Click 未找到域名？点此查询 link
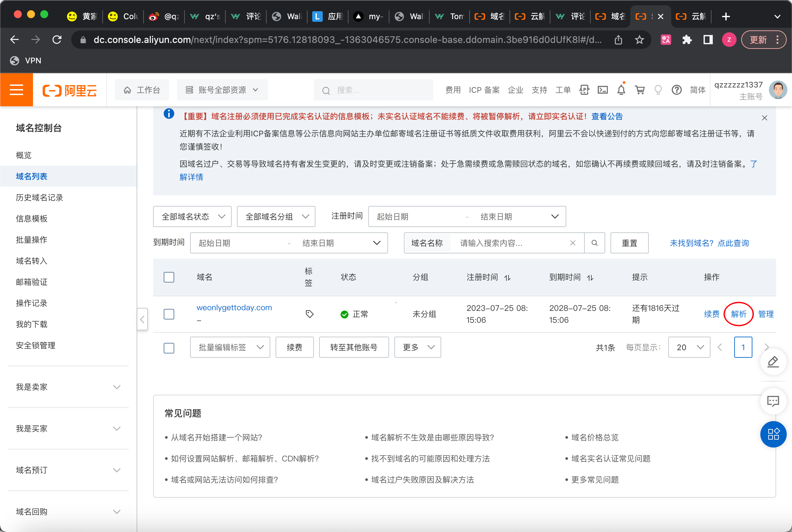This screenshot has height=532, width=792. (709, 243)
